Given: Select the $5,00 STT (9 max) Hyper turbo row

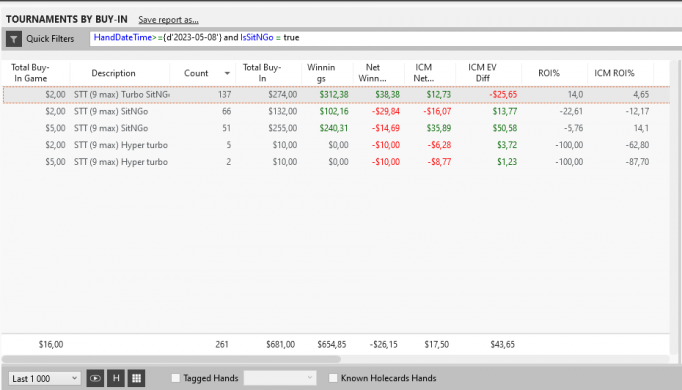Looking at the screenshot, I should pyautogui.click(x=336, y=162).
